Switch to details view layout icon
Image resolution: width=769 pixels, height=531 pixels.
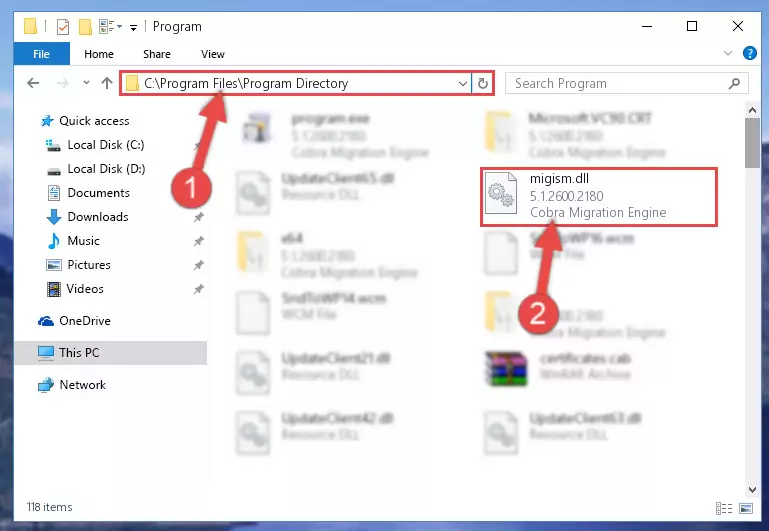coord(724,508)
